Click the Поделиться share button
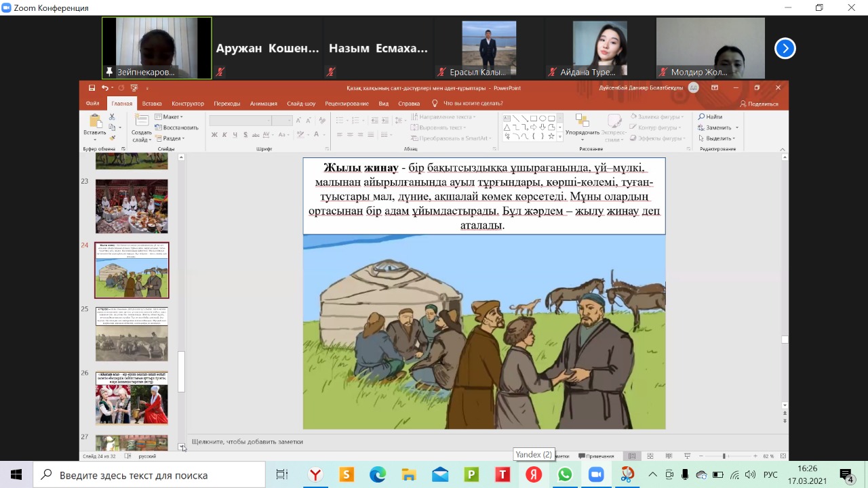The height and width of the screenshot is (488, 868). (x=759, y=104)
